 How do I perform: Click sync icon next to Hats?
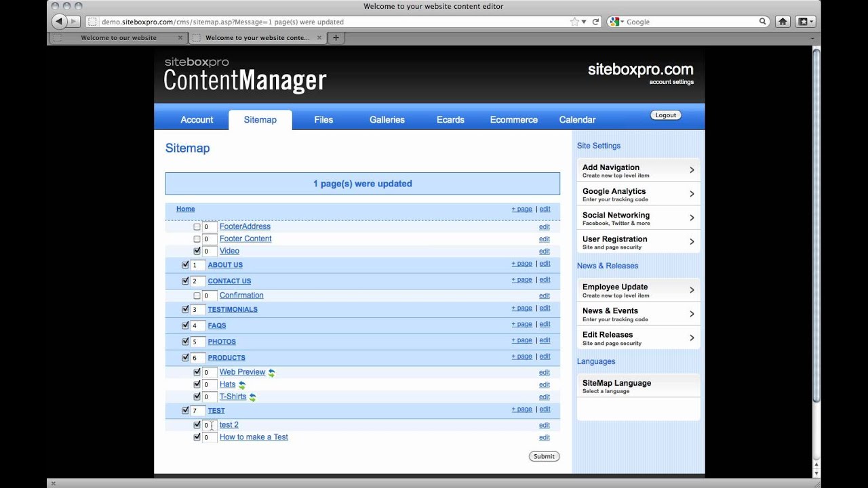(x=242, y=385)
